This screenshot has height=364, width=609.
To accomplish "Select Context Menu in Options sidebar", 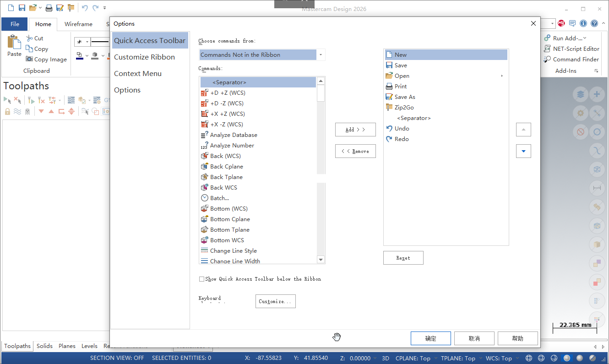I will 150,74.
